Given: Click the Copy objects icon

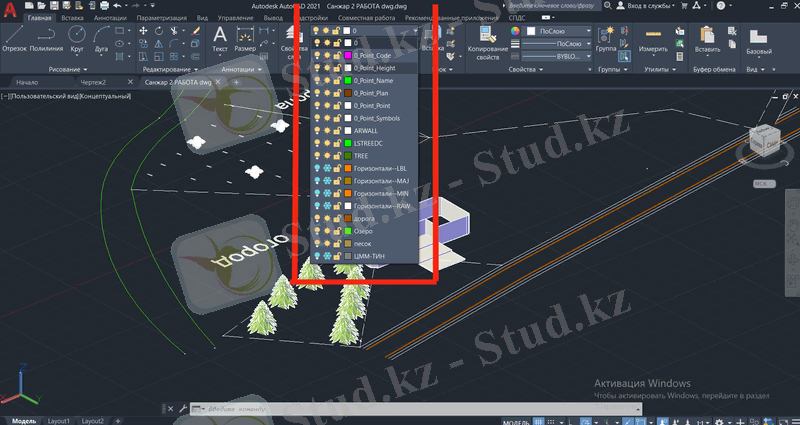Looking at the screenshot, I should (x=143, y=44).
